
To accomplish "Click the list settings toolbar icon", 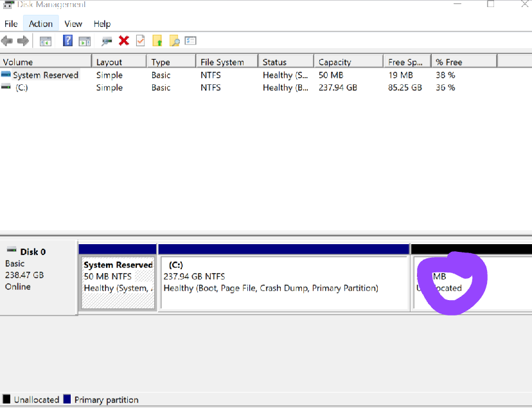I will point(190,40).
